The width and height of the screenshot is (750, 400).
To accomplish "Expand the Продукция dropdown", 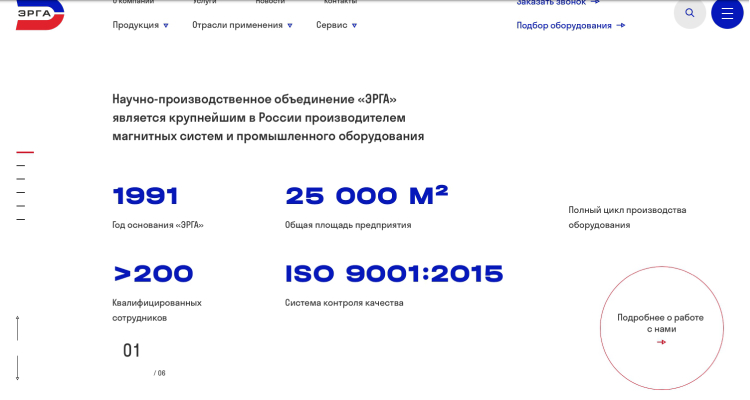I will 140,25.
